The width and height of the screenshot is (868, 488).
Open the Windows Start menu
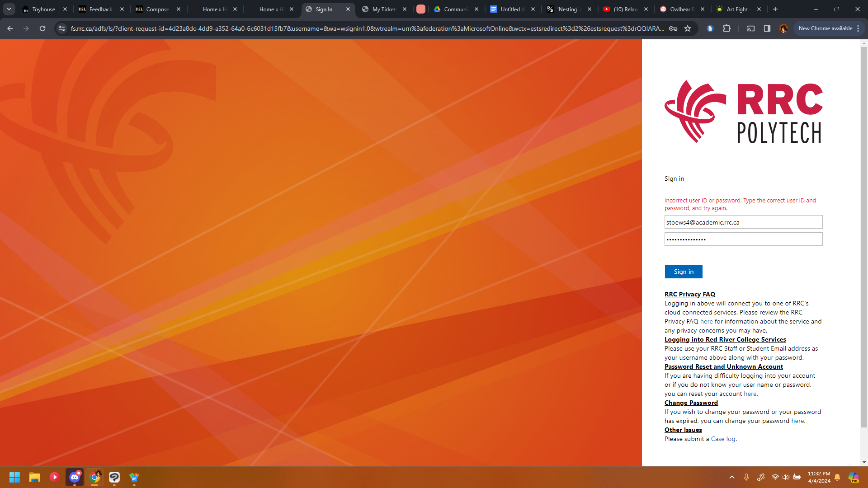point(14,477)
